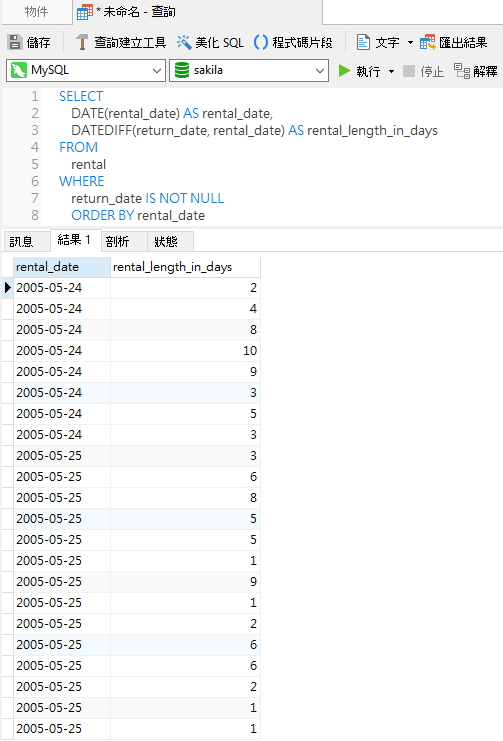Open the Code Snippet parentheses icon
The width and height of the screenshot is (503, 741).
click(x=261, y=43)
